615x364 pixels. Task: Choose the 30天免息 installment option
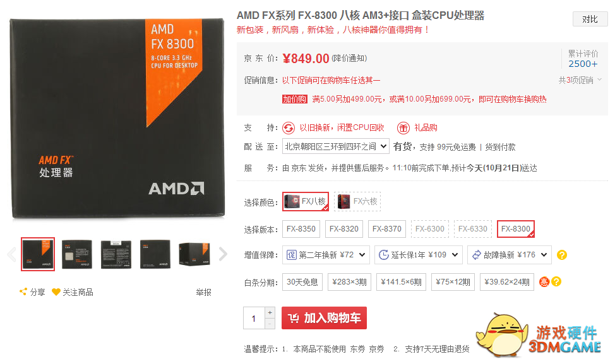pyautogui.click(x=302, y=282)
